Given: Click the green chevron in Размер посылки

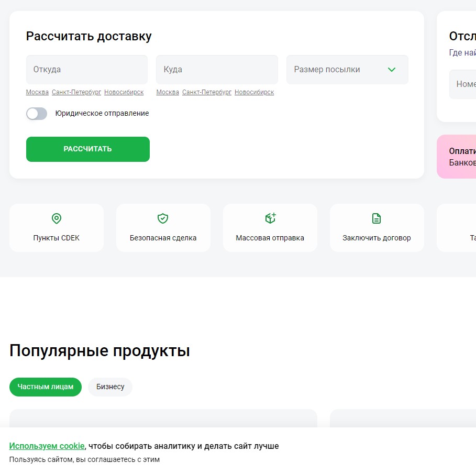Looking at the screenshot, I should (x=392, y=70).
